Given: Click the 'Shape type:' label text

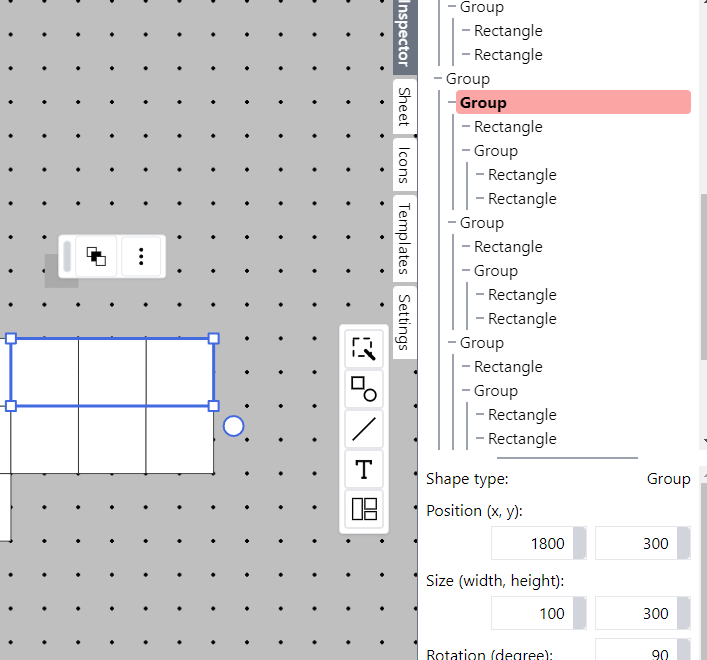Looking at the screenshot, I should [x=467, y=479].
